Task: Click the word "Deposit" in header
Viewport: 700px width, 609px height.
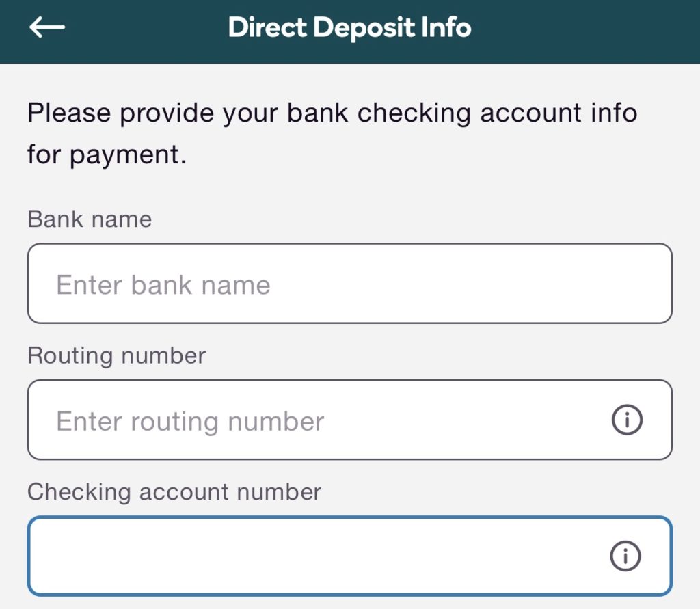Action: tap(364, 28)
